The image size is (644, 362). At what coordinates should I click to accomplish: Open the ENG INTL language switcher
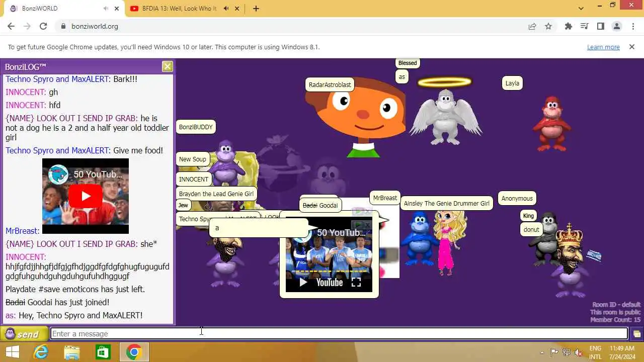point(595,352)
